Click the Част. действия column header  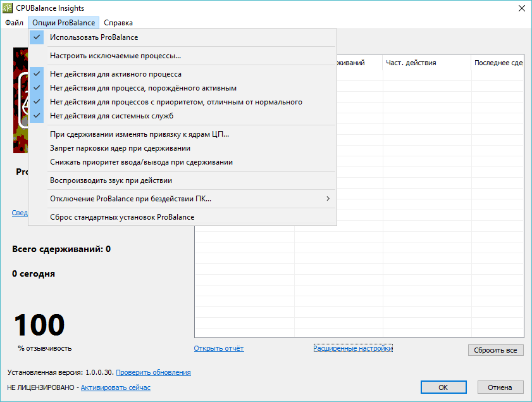[427, 63]
